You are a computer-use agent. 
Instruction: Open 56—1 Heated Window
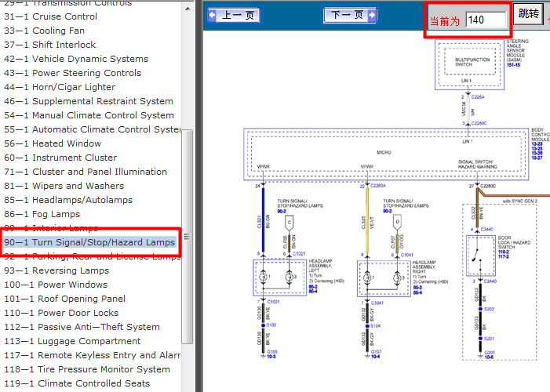click(x=53, y=143)
